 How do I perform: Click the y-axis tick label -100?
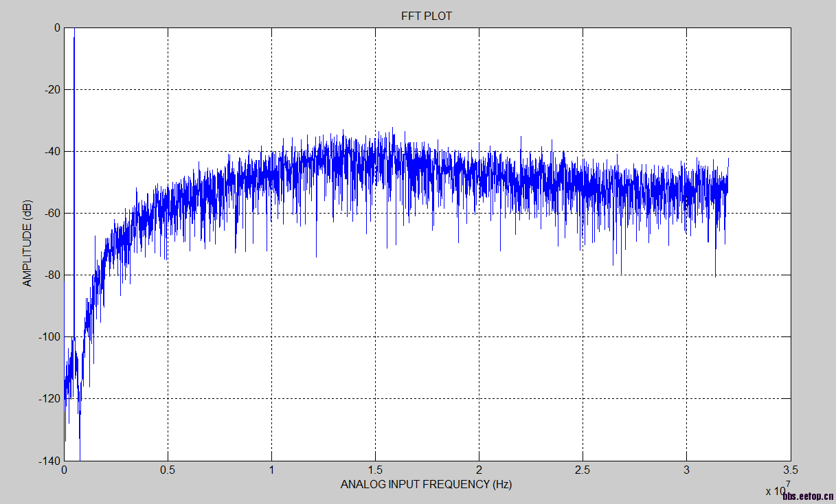click(50, 336)
